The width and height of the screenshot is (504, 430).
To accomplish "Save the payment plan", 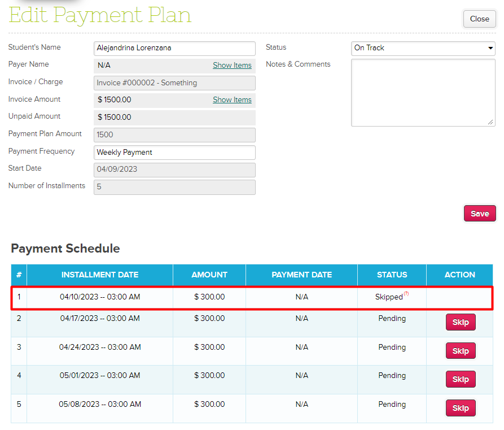I will click(479, 214).
